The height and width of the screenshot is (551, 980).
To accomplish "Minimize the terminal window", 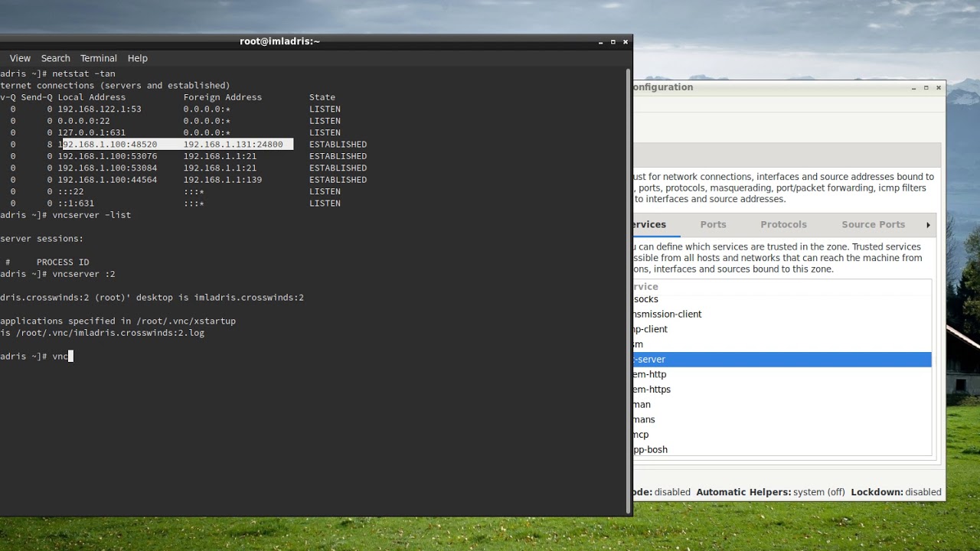I will pyautogui.click(x=600, y=42).
